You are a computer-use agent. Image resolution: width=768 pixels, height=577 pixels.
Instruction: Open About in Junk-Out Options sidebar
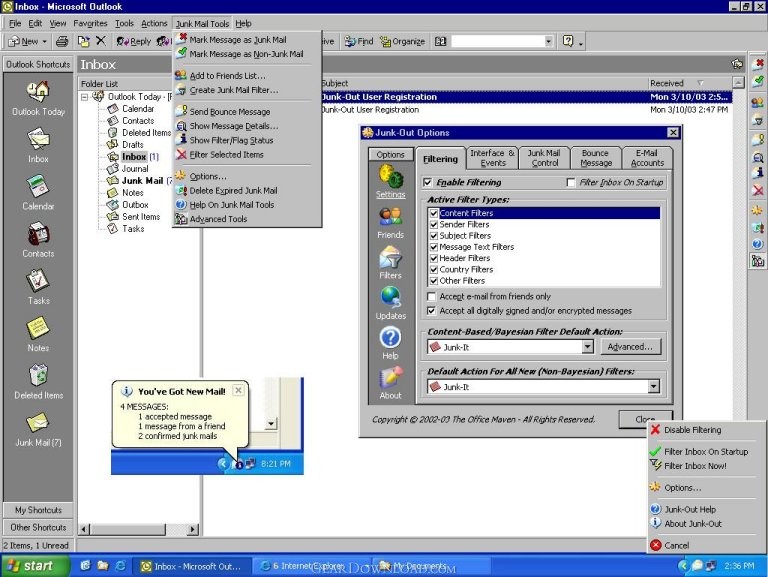390,383
